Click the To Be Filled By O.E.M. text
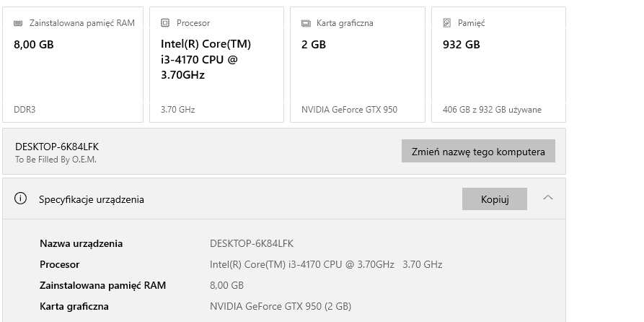Viewport: 644px width, 322px height. point(56,159)
